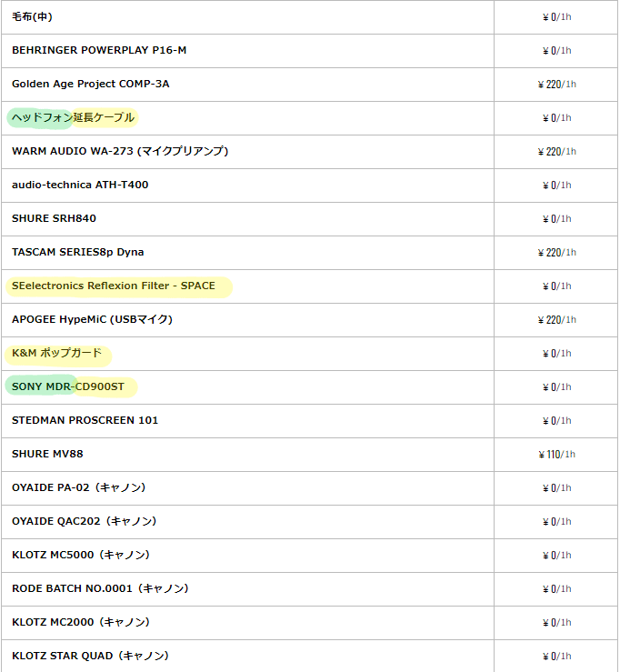Select Golden Age Project COMP-3A entry
Image resolution: width=620 pixels, height=672 pixels.
click(90, 84)
